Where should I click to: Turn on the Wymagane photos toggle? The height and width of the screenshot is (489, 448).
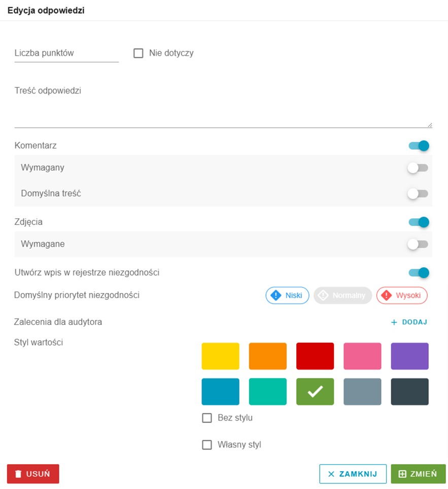pos(418,244)
